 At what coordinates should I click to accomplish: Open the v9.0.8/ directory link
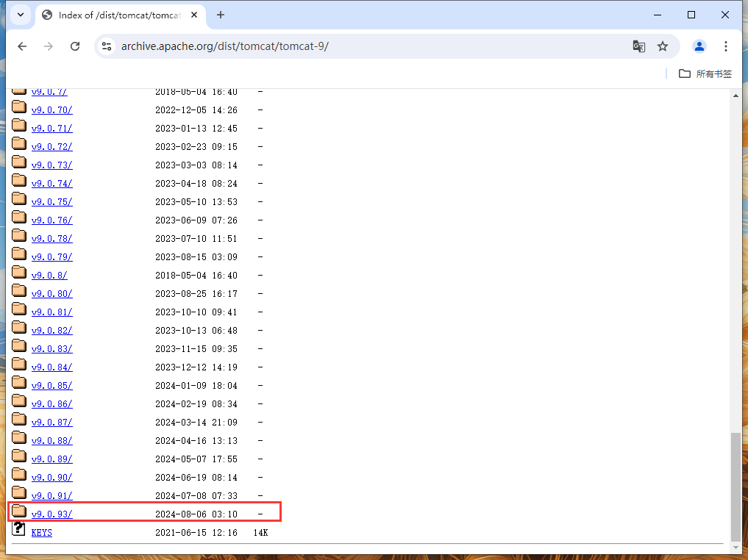pyautogui.click(x=49, y=276)
